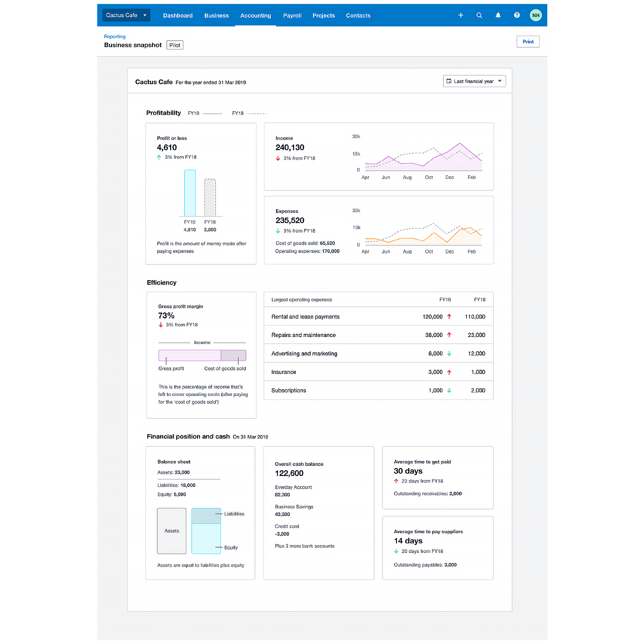Navigate back via the Reporting breadcrumb link
The height and width of the screenshot is (644, 644).
[x=115, y=36]
